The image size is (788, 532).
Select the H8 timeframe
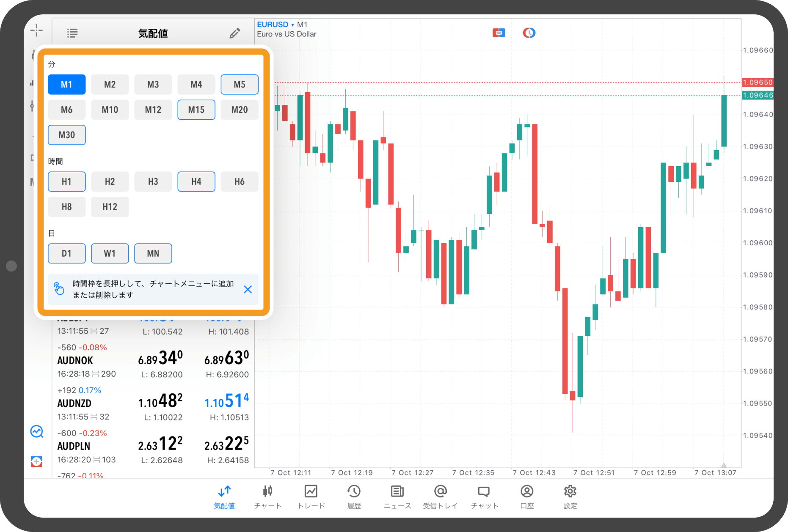pos(66,207)
